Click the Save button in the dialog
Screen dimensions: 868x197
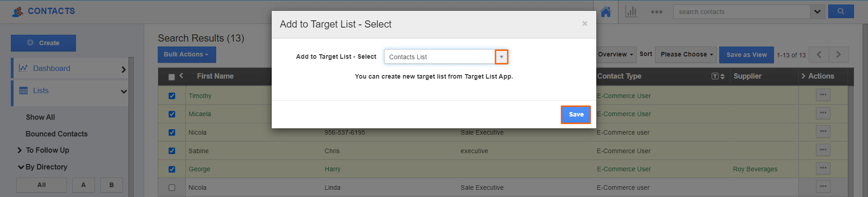pos(576,114)
